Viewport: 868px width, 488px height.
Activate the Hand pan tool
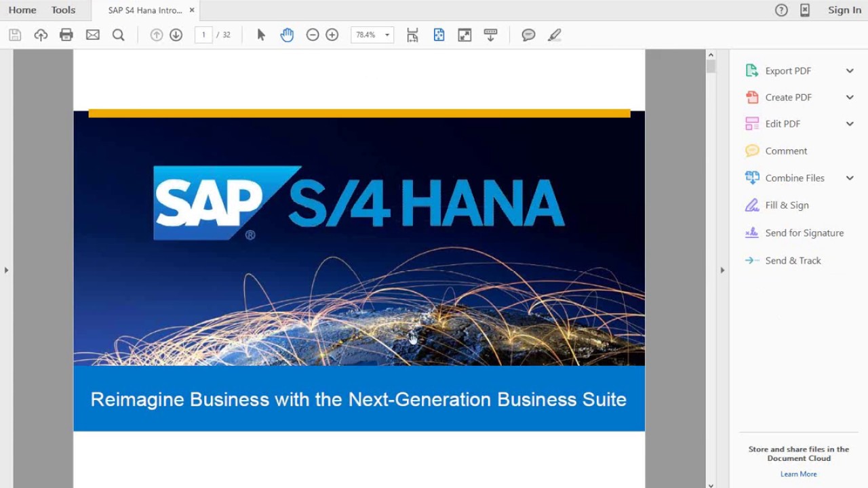(x=287, y=35)
